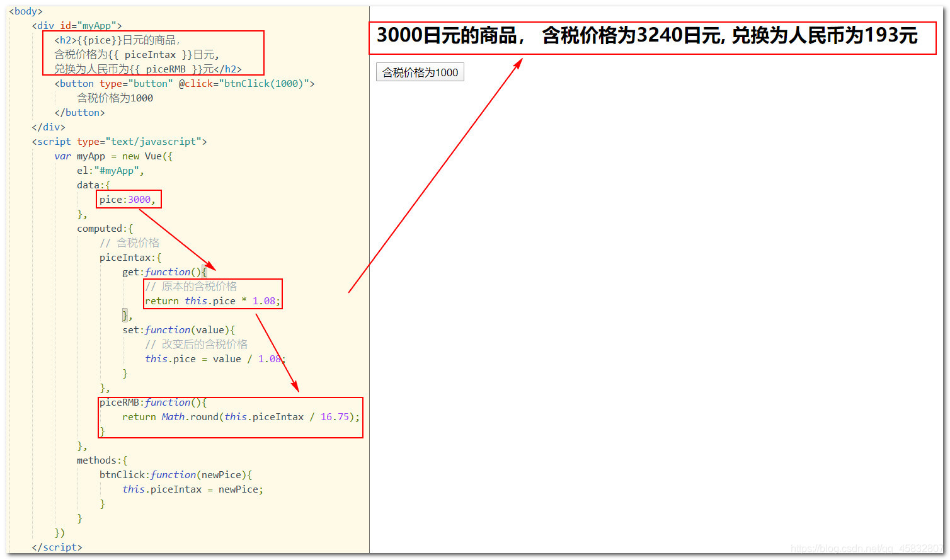Viewport: 950px width, 560px height.
Task: Click the opening body tag line
Action: pos(26,11)
